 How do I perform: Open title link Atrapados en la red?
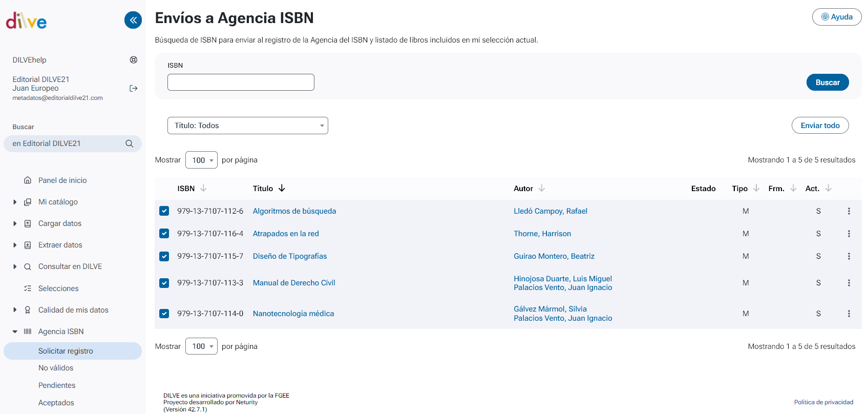(286, 234)
